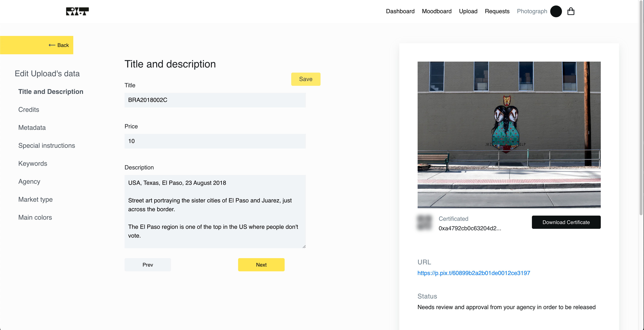The image size is (644, 330).
Task: Click the Title input field
Action: pos(215,100)
